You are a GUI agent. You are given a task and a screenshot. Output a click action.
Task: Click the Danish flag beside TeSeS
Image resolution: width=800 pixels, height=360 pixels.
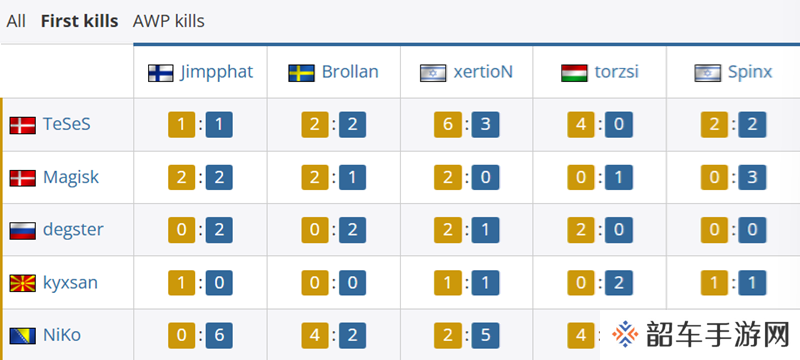(x=22, y=125)
